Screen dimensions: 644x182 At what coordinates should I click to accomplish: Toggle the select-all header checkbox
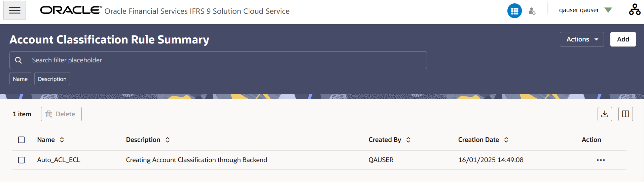[x=22, y=140]
